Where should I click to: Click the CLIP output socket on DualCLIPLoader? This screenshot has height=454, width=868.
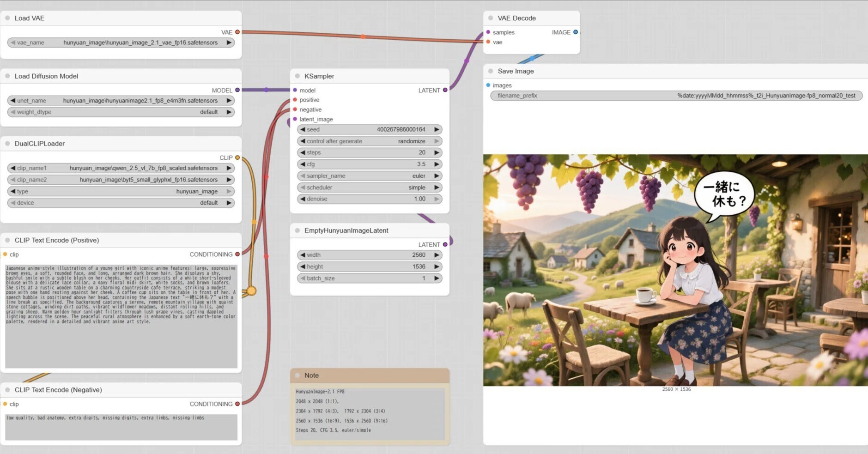pyautogui.click(x=237, y=157)
